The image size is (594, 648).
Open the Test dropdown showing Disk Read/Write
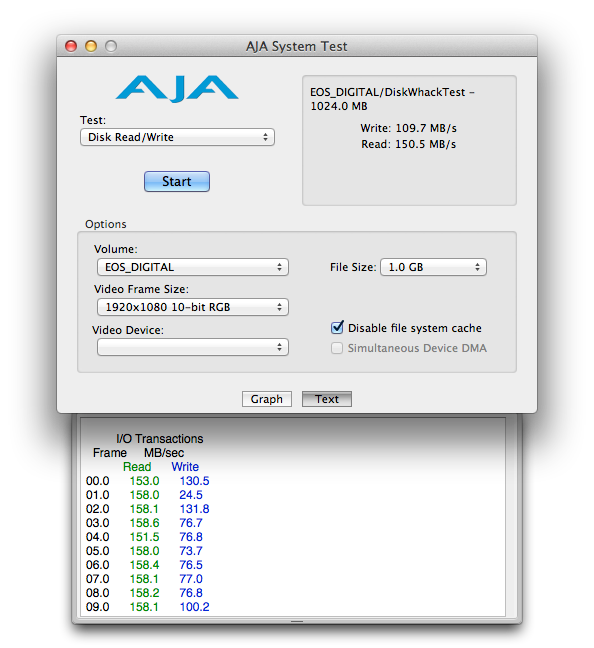177,137
